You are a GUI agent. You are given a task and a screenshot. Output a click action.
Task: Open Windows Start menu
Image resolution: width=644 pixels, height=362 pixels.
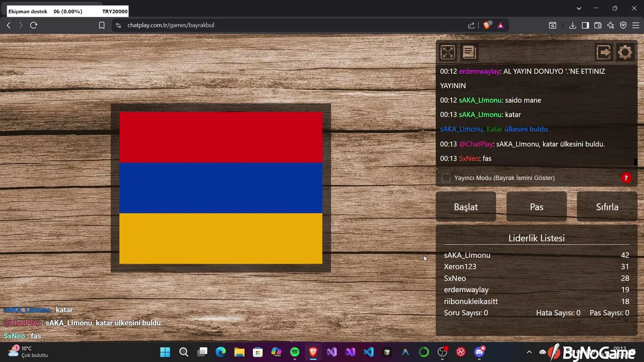tap(165, 352)
